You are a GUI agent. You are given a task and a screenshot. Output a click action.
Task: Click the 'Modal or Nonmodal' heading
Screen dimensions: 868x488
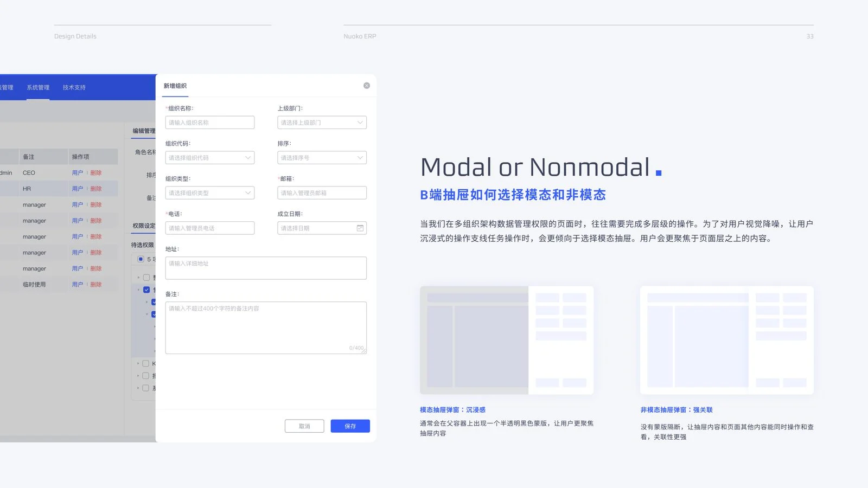pos(535,167)
